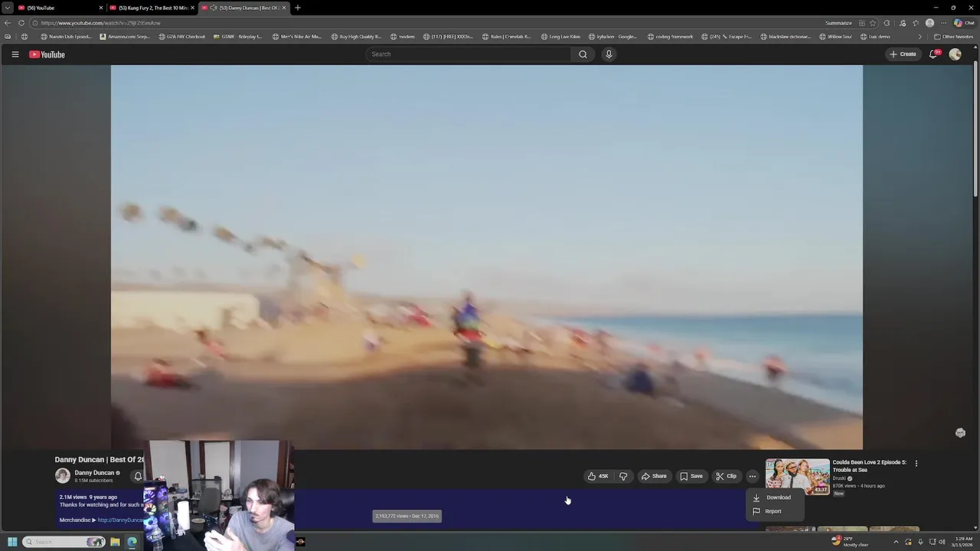Open the Danny Duncan channel name link

pos(94,473)
